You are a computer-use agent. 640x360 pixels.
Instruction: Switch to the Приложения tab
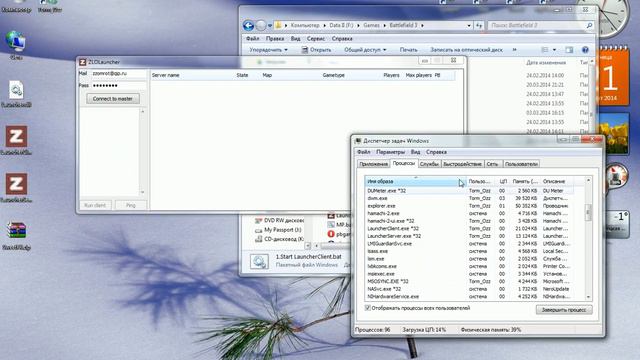(x=373, y=164)
